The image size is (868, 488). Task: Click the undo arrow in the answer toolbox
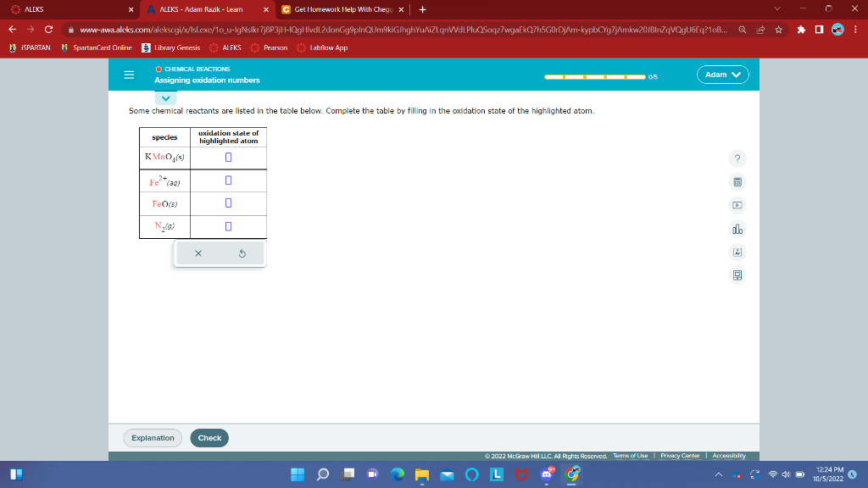click(x=242, y=253)
